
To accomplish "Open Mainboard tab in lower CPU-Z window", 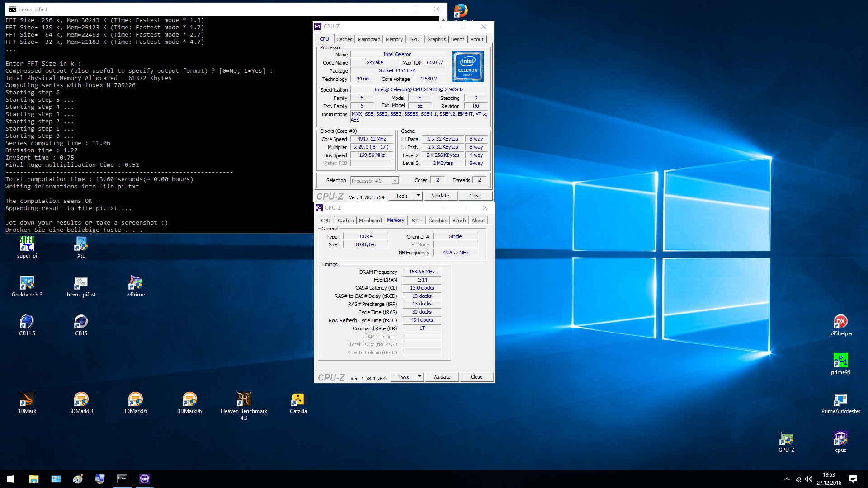I will coord(370,221).
